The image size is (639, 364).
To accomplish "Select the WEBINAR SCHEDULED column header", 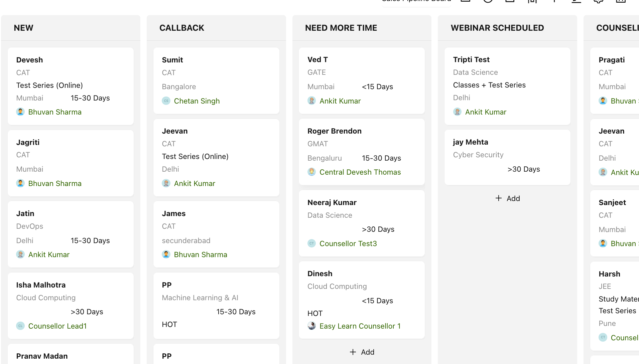I will (x=497, y=28).
